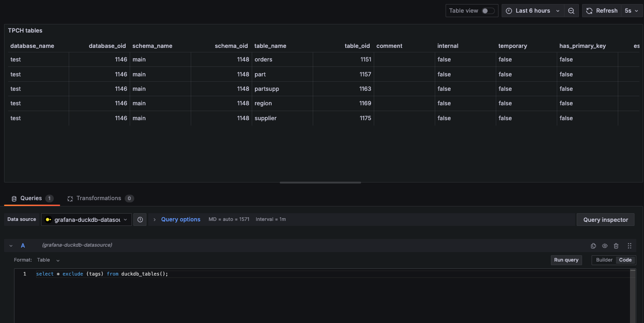Switch to the Queries tab
This screenshot has width=644, height=323.
(x=32, y=198)
